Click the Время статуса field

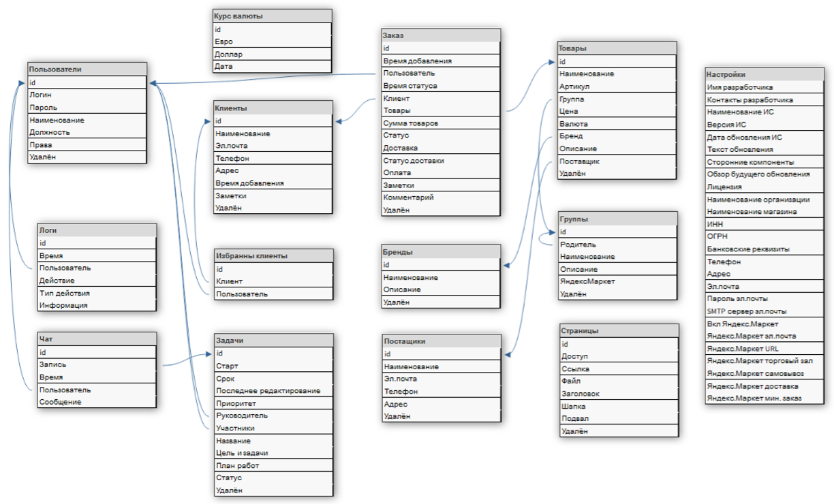441,86
